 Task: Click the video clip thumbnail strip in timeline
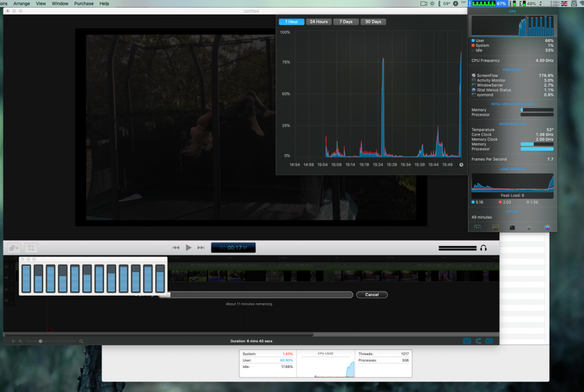(x=333, y=276)
